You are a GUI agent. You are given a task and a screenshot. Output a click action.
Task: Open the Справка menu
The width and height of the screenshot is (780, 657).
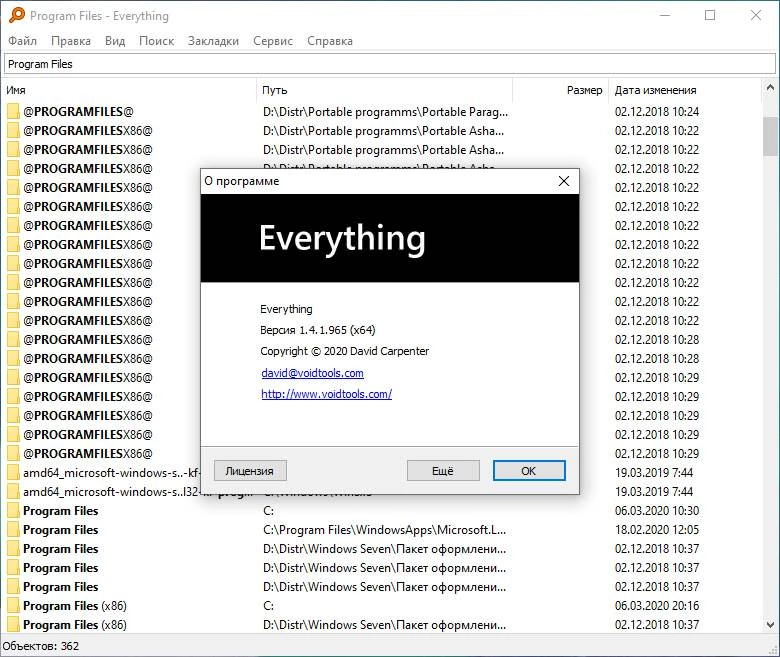click(330, 41)
